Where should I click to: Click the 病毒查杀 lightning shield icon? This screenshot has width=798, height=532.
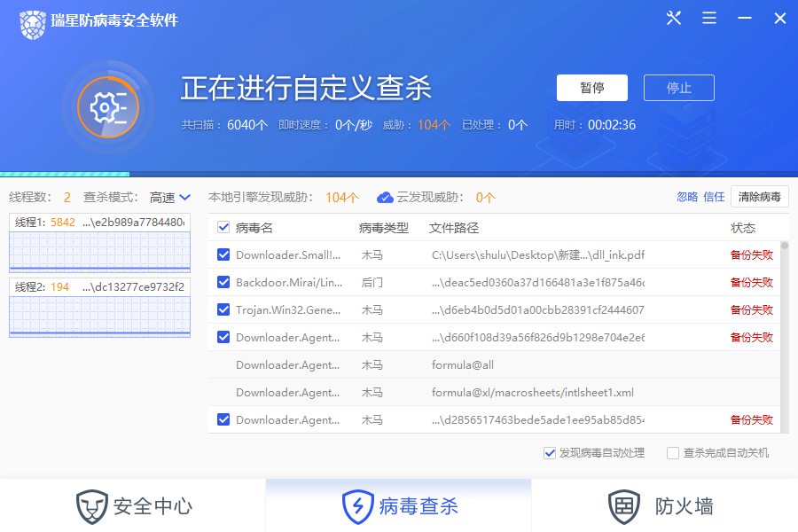pyautogui.click(x=358, y=506)
